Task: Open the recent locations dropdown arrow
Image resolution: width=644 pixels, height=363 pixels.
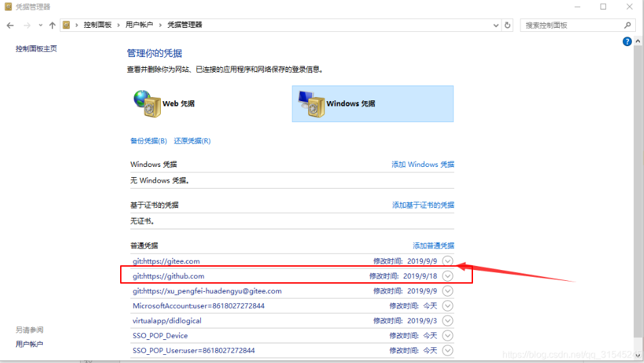Action: click(x=40, y=26)
